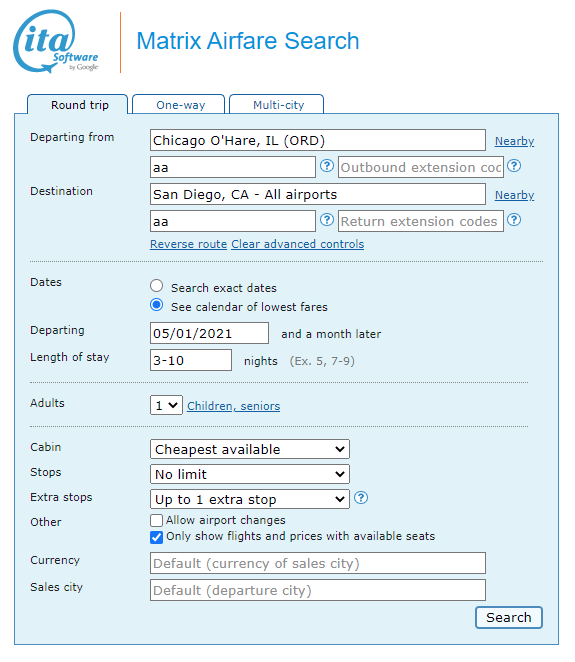
Task: Open help icon beside return routing codes field
Action: (x=326, y=220)
